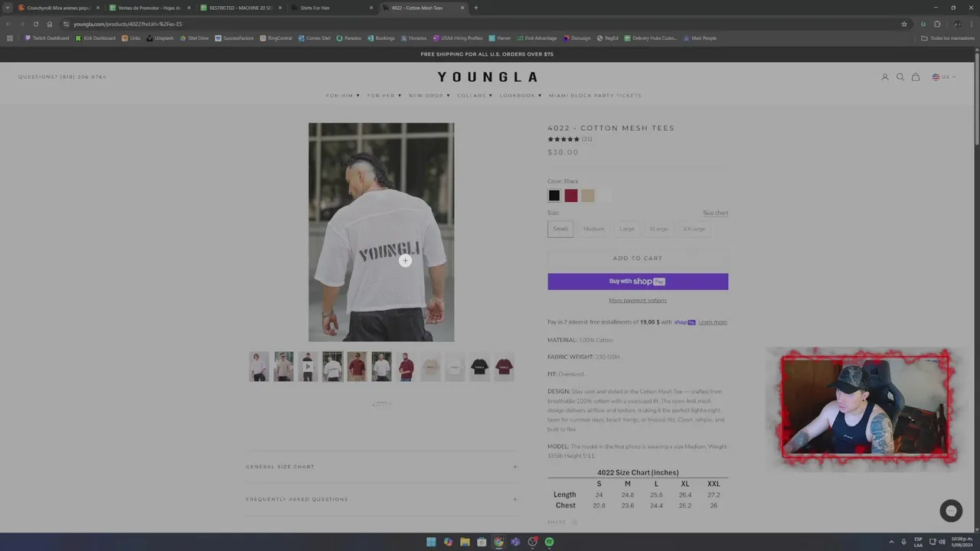Expand the Frequently Asked Questions section
Viewport: 980px width, 551px height.
[381, 499]
